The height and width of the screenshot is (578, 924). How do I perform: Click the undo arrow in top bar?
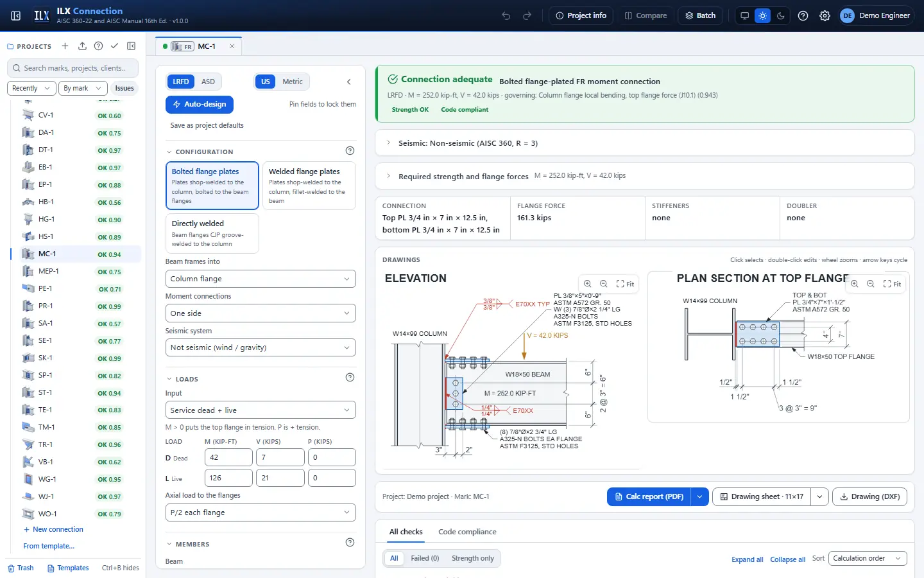pos(506,15)
